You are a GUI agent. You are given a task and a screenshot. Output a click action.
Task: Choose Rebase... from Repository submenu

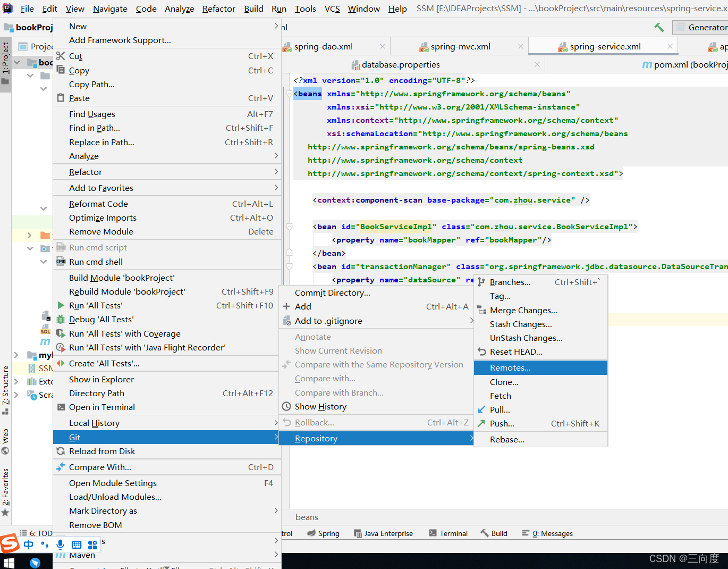click(x=540, y=439)
